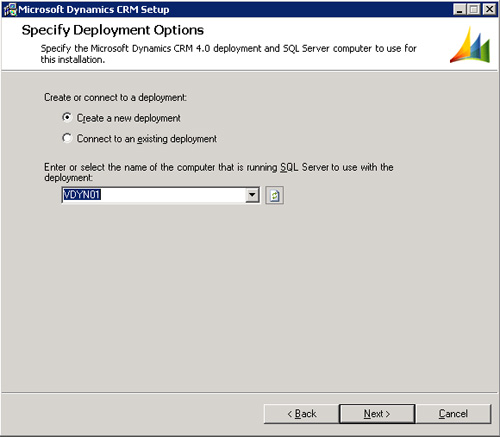
Task: Click the setup icon in title bar
Action: (10, 9)
